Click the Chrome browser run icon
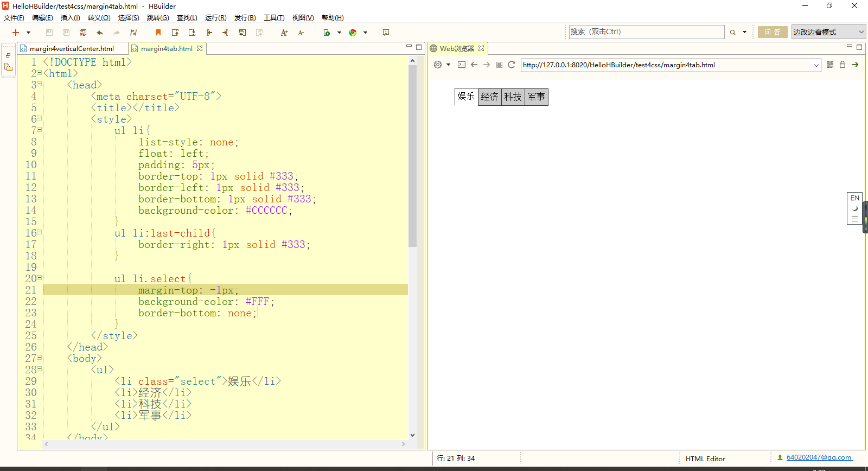The height and width of the screenshot is (471, 868). 353,33
